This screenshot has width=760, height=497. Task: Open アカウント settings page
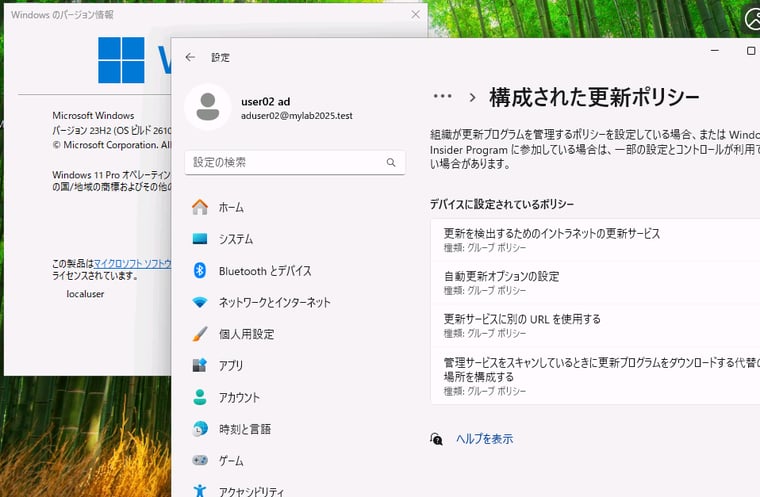(239, 397)
